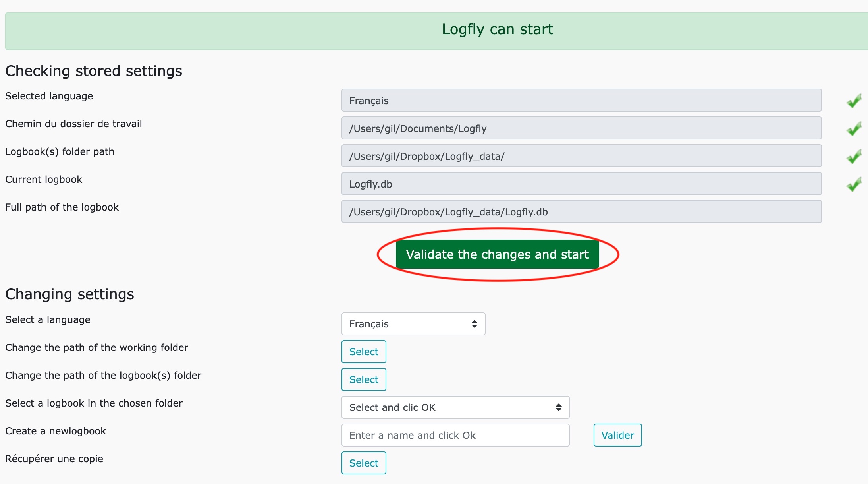
Task: Click the Validate the changes and start button
Action: (x=497, y=254)
